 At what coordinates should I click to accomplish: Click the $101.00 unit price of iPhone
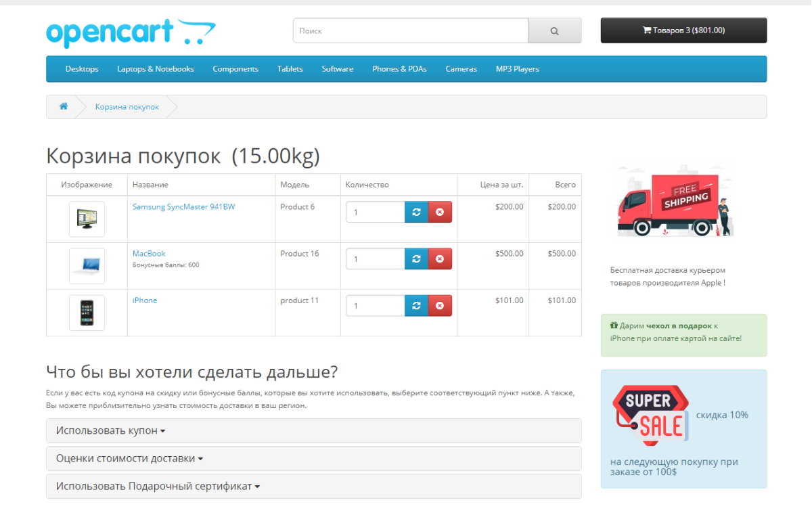click(510, 300)
